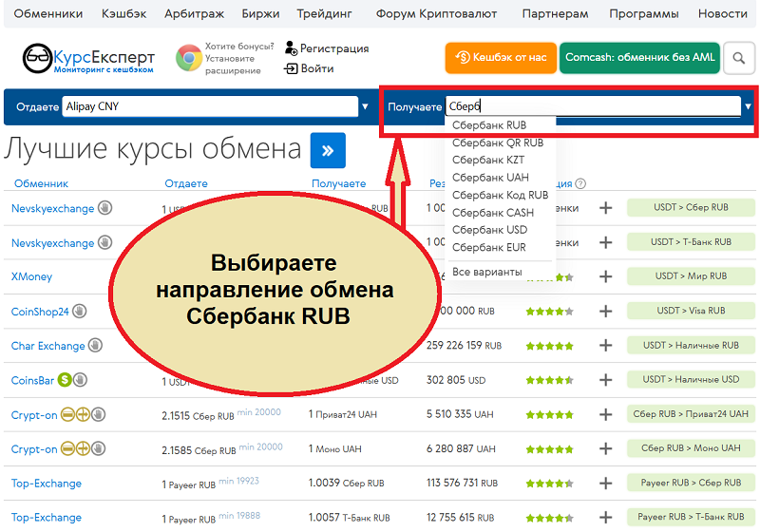
Task: Select Сбербанк UAH from suggestions
Action: [x=490, y=178]
